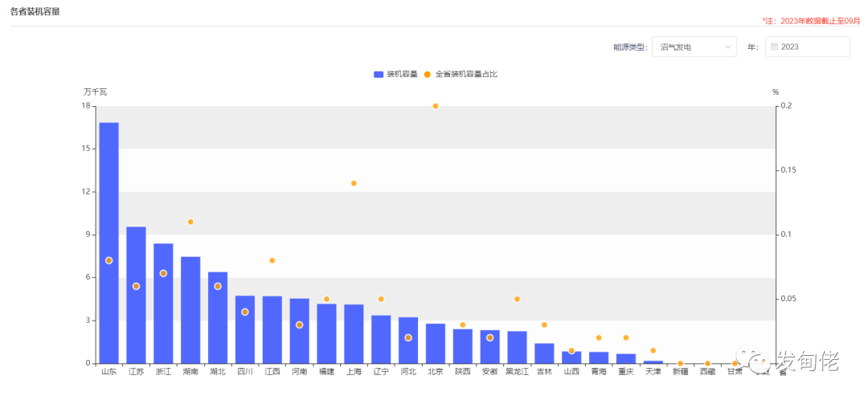Image resolution: width=868 pixels, height=400 pixels.
Task: Click the year input showing 2023
Action: point(808,47)
